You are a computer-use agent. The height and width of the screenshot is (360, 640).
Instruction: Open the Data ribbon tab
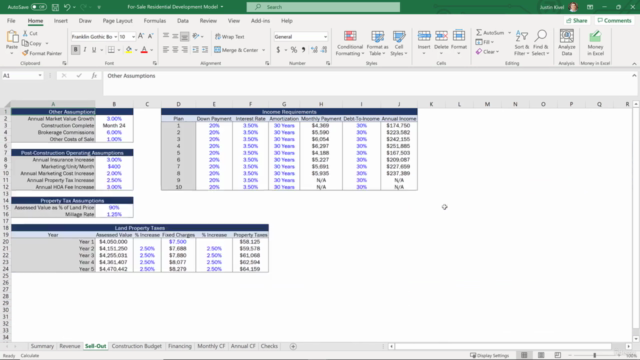183,21
